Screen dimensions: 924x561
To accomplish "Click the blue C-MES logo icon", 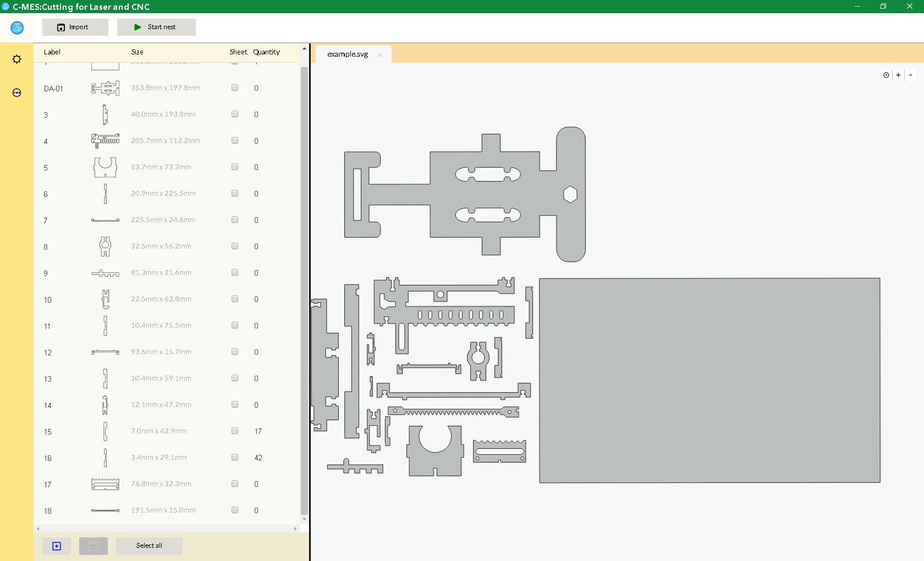I will [17, 28].
